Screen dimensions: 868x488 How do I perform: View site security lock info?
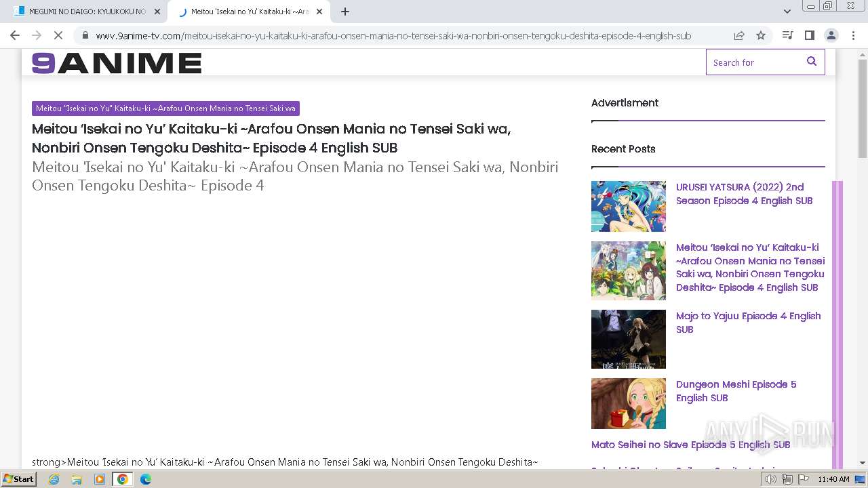pyautogui.click(x=85, y=35)
